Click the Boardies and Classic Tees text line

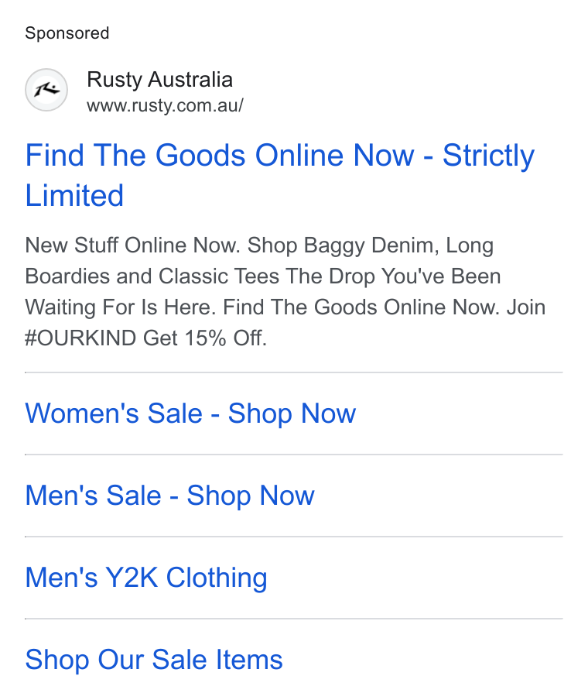154,276
